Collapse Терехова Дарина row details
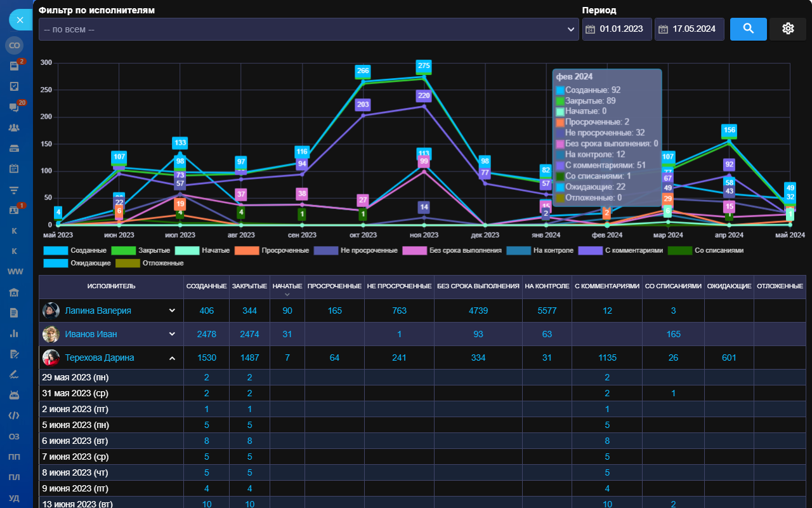 coord(171,358)
